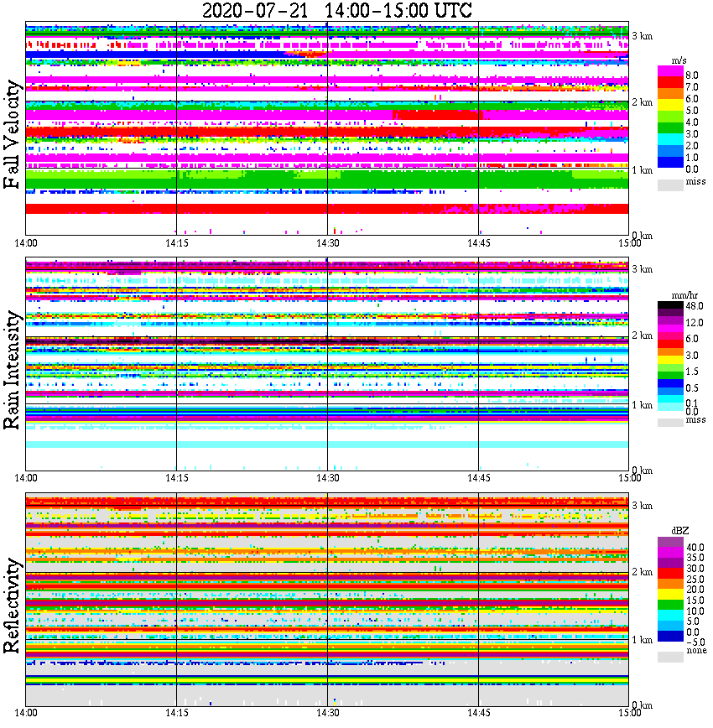Click "1.5" value in Rain Intensity legend
The image size is (713, 728).
coord(692,371)
